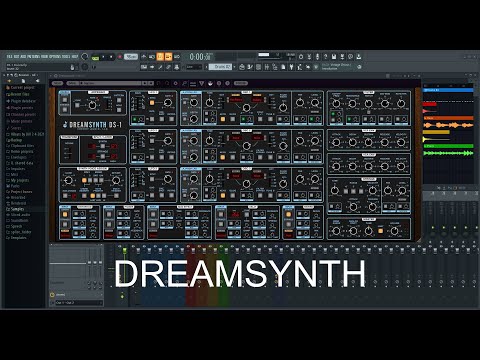Open the playlist view icon right of the pattern selector
The height and width of the screenshot is (360, 480).
click(242, 67)
